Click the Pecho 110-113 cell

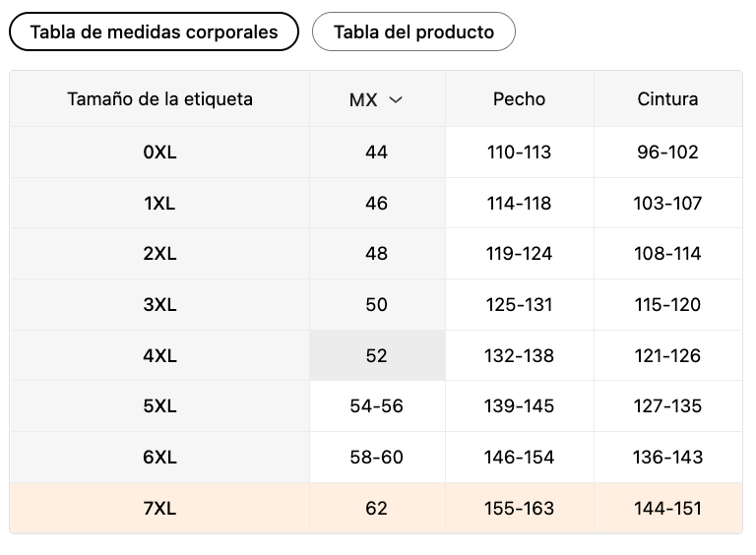click(519, 152)
